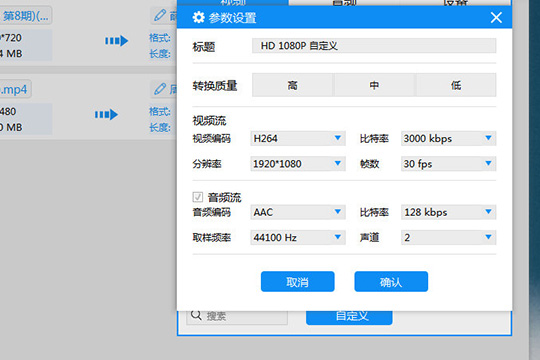
Task: Click the 长度 label in .mp4 file row
Action: (160, 127)
